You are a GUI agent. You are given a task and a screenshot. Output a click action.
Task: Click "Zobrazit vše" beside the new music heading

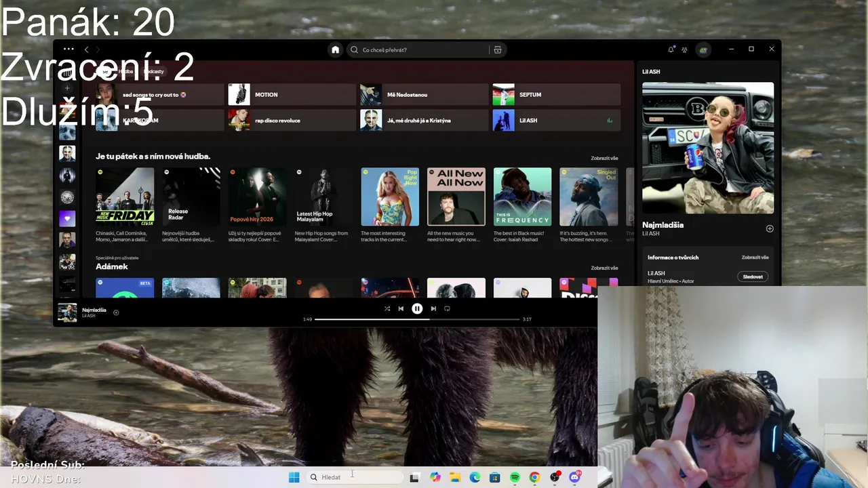tap(604, 158)
